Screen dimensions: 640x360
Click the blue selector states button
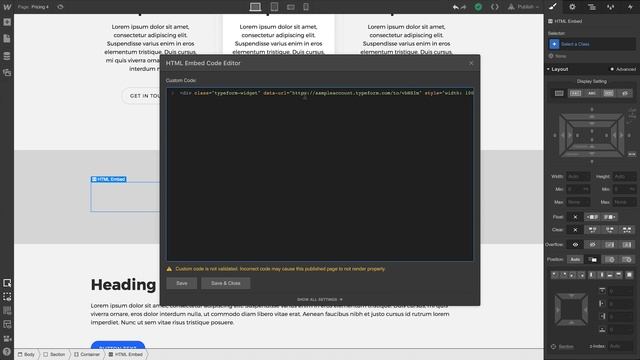click(x=554, y=44)
